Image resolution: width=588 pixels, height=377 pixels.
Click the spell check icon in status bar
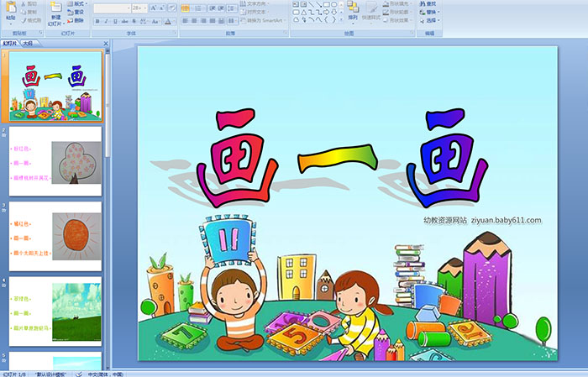coord(78,374)
